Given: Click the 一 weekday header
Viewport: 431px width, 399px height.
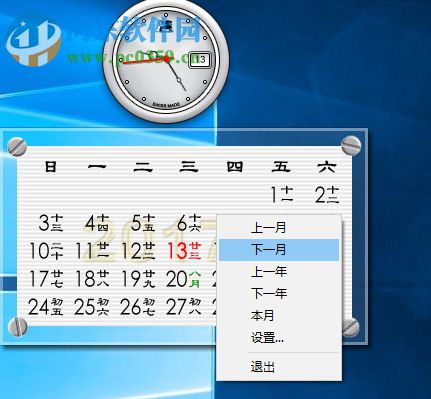Looking at the screenshot, I should (x=97, y=166).
